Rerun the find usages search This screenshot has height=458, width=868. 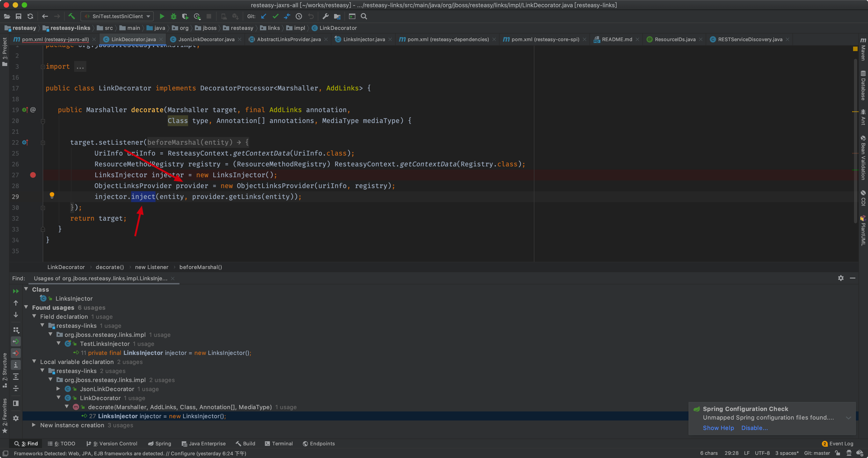(16, 291)
